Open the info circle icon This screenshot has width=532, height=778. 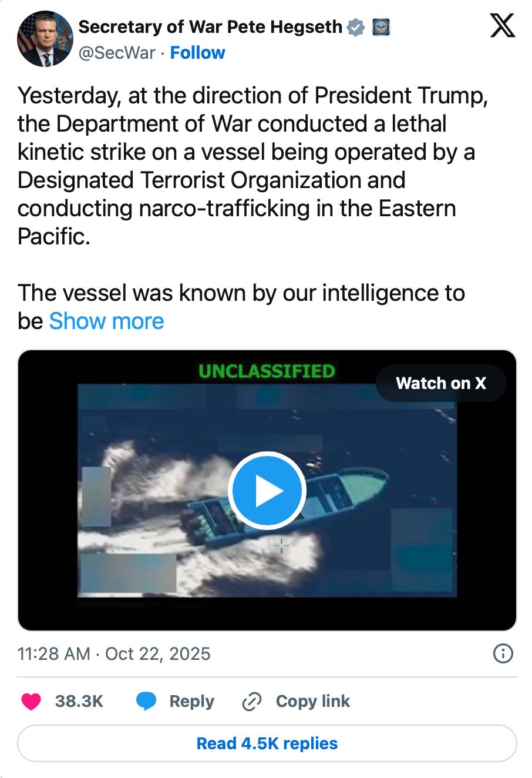point(503,653)
